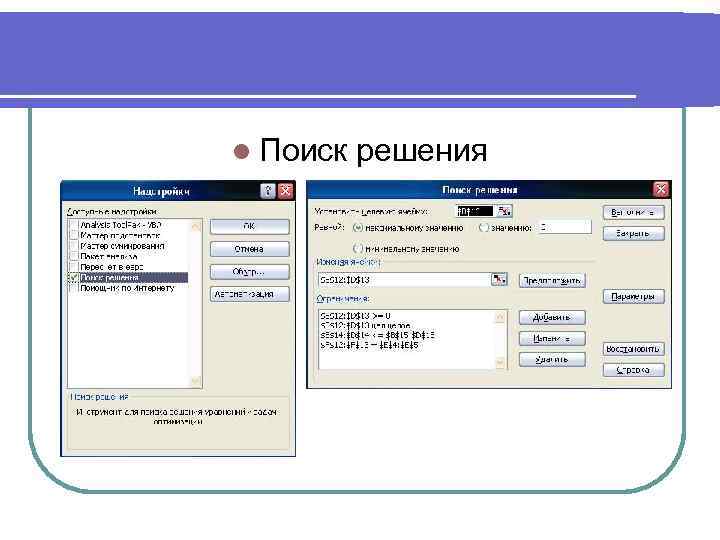720x540 pixels.
Task: Click the Автоматизация button
Action: pyautogui.click(x=250, y=294)
